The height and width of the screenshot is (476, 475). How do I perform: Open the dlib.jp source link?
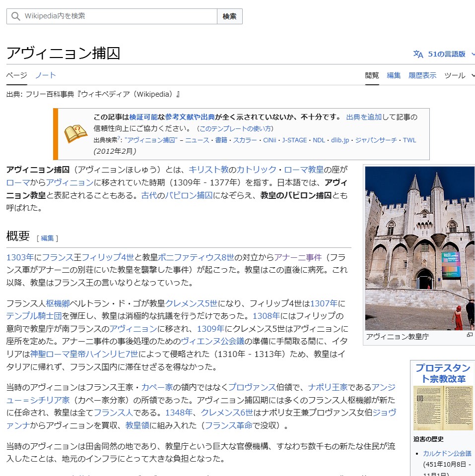click(x=340, y=140)
